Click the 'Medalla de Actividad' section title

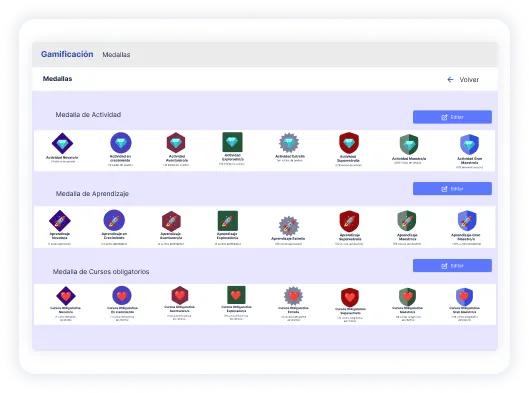(x=88, y=115)
